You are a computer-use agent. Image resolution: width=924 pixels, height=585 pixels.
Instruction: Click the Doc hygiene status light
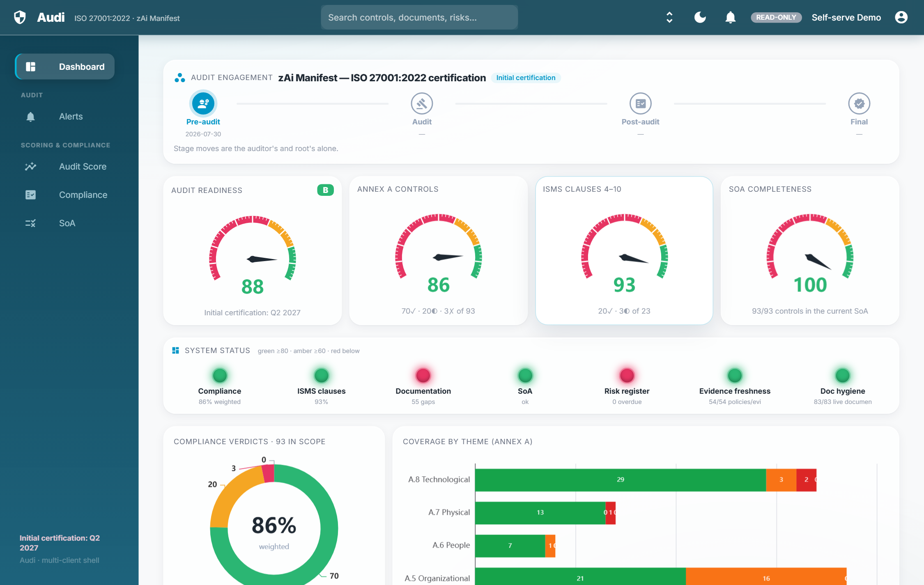tap(843, 375)
